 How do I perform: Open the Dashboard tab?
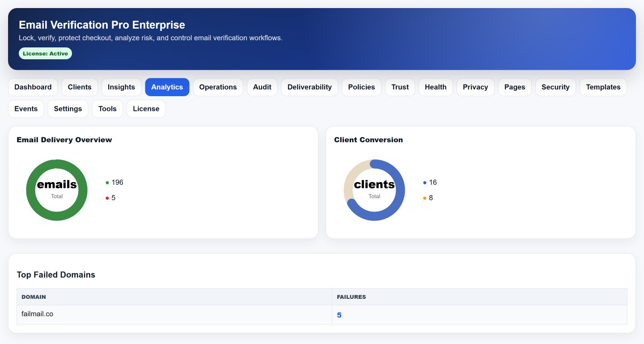coord(33,87)
